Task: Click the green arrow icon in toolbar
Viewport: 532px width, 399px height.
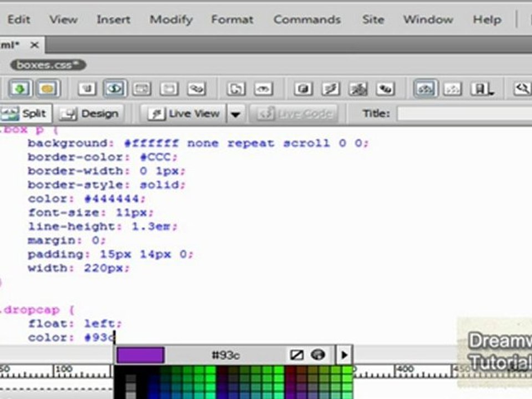Action: coord(20,89)
